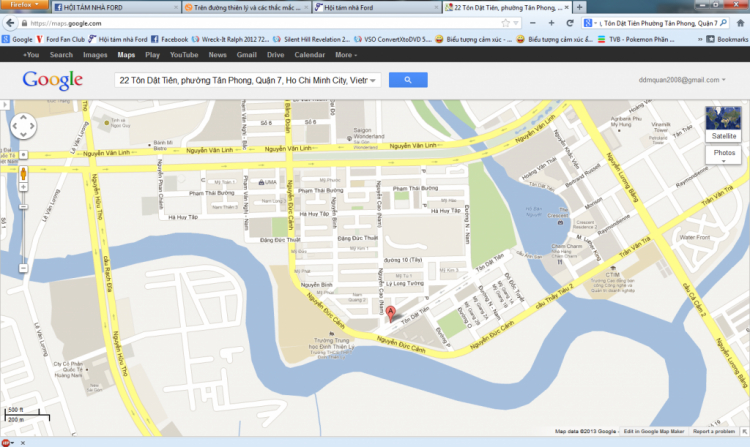This screenshot has width=750, height=447.
Task: Click the zoom in plus button on map
Action: (x=23, y=187)
